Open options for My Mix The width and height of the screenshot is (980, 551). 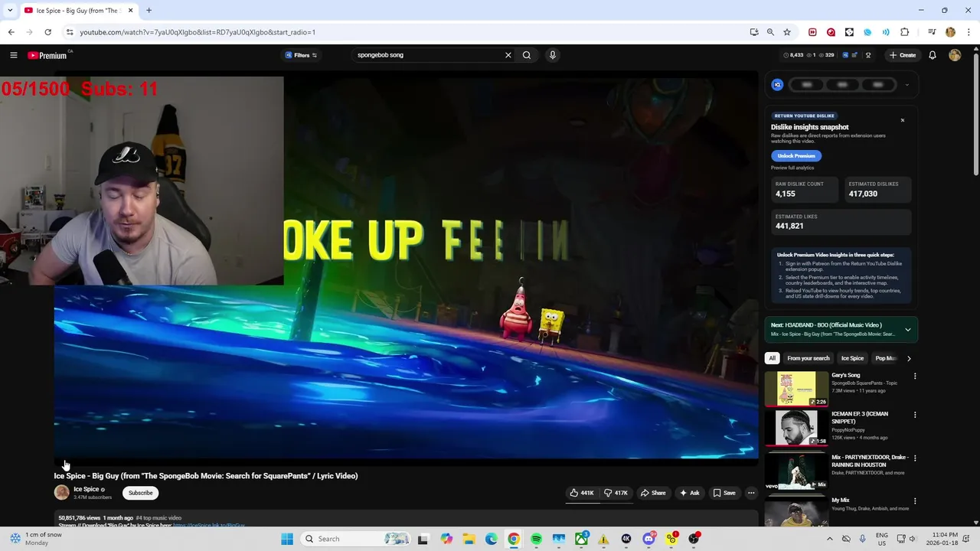[x=914, y=500]
